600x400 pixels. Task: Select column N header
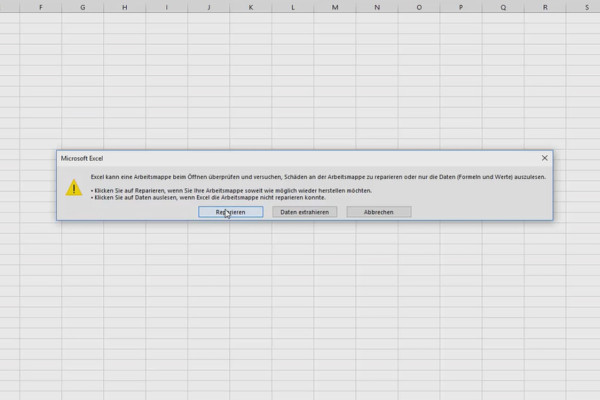[x=377, y=7]
